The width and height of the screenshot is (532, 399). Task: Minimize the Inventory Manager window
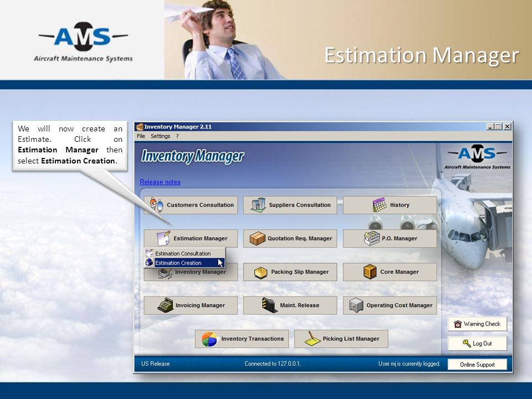pyautogui.click(x=490, y=127)
